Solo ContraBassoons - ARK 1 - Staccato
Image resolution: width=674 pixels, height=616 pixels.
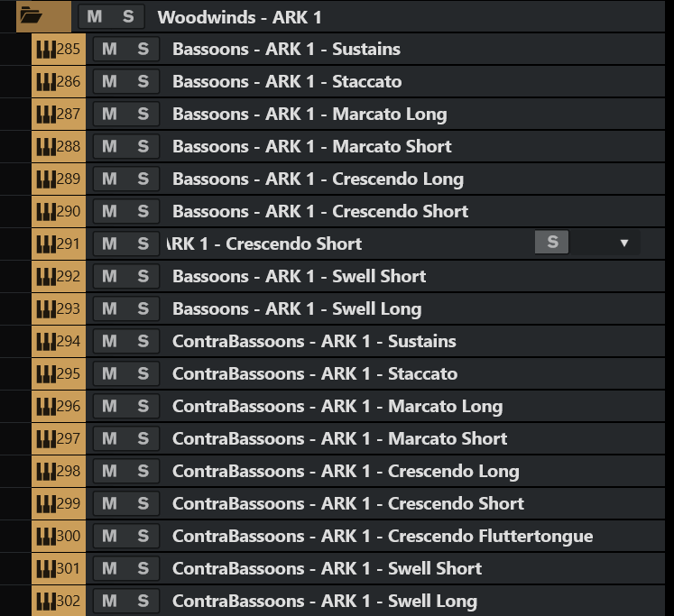143,373
